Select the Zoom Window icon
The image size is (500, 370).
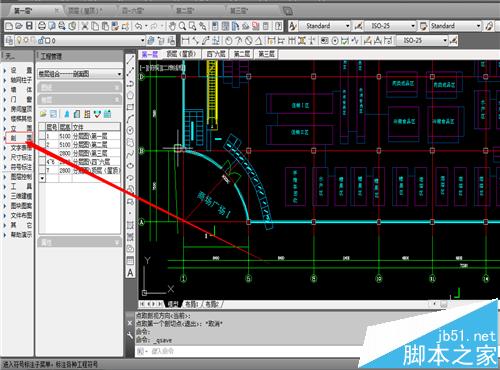pyautogui.click(x=192, y=26)
